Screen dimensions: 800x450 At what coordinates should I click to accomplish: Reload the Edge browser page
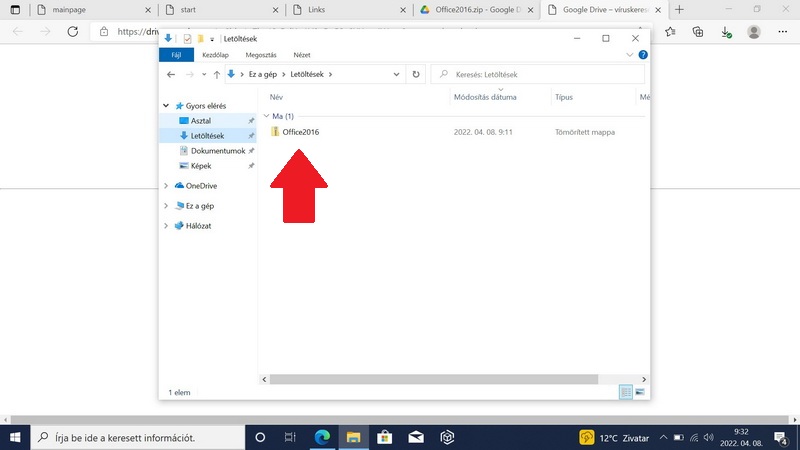[x=73, y=32]
